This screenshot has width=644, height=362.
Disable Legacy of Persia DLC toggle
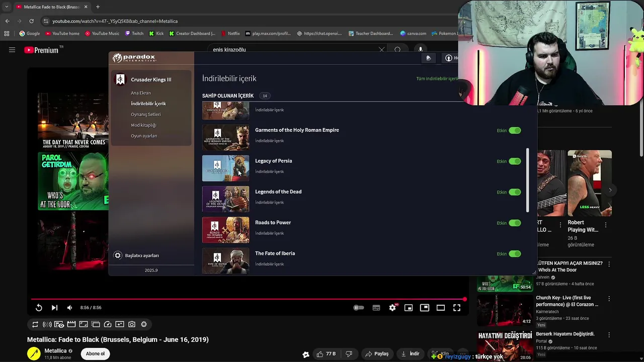click(515, 161)
